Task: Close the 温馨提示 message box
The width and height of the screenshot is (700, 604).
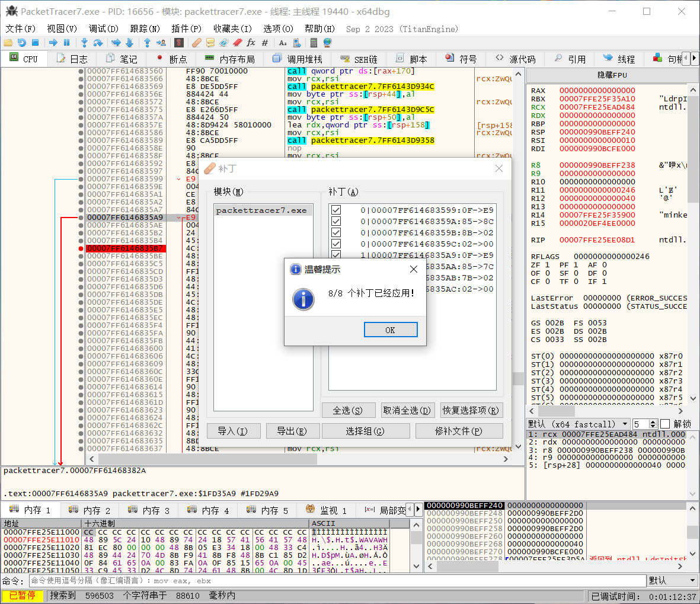Action: point(414,269)
